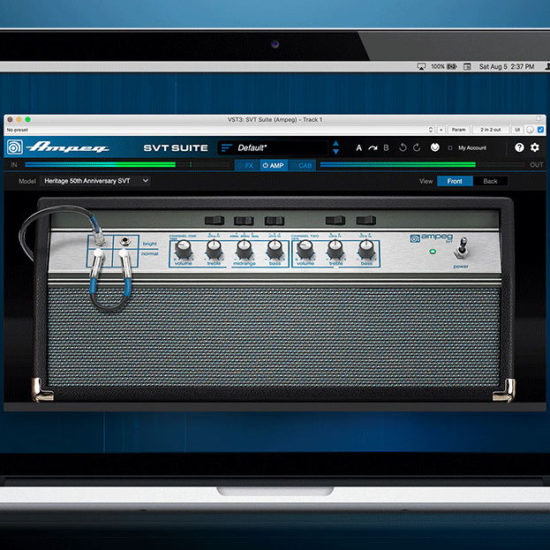The image size is (550, 550).
Task: Open My Account link
Action: (x=472, y=148)
